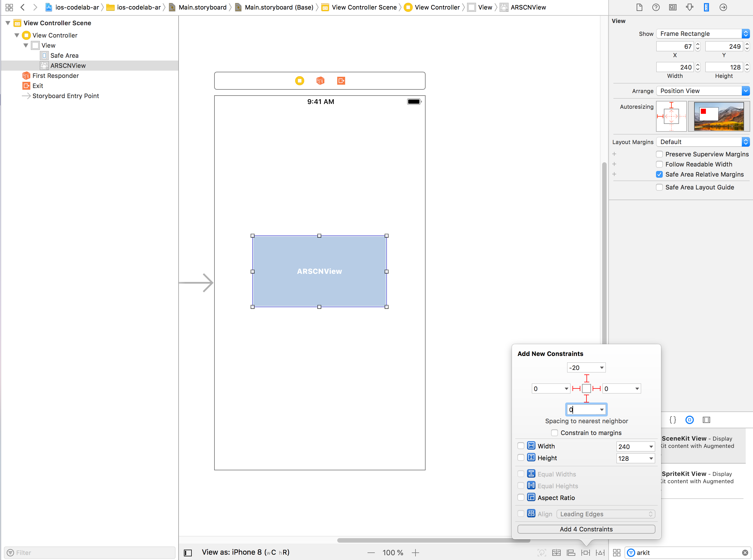Open the File inspector tab
Viewport: 753px width, 560px height.
click(639, 7)
